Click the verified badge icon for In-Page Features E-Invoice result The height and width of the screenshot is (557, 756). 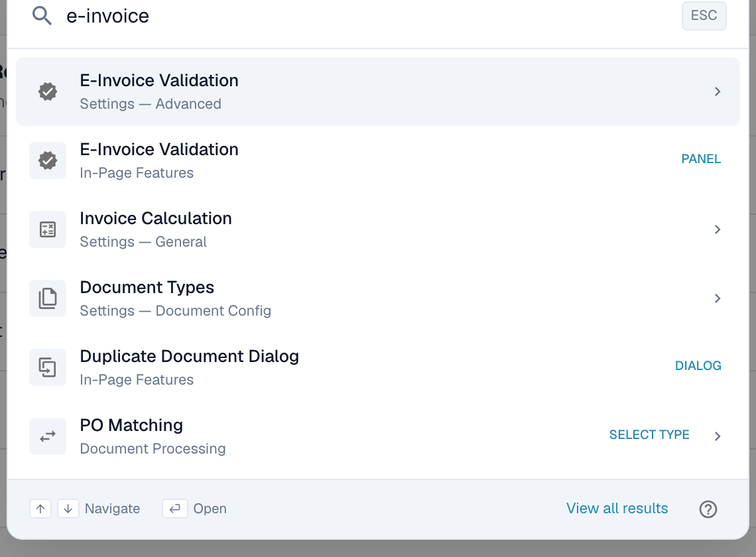click(48, 160)
